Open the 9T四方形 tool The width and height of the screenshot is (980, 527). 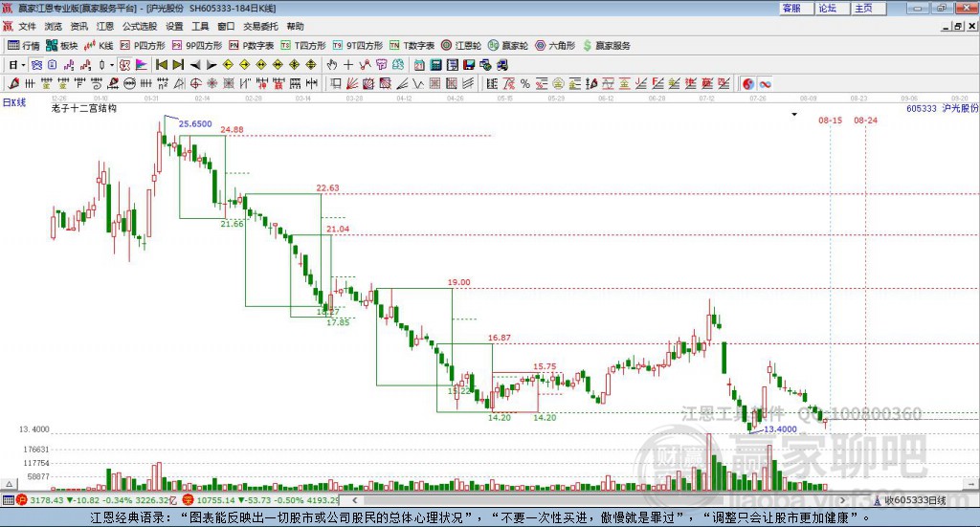[x=358, y=46]
